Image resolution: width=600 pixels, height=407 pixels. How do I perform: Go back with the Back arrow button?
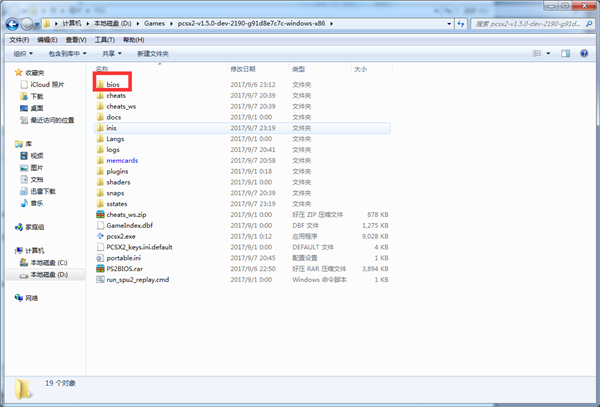(x=12, y=24)
